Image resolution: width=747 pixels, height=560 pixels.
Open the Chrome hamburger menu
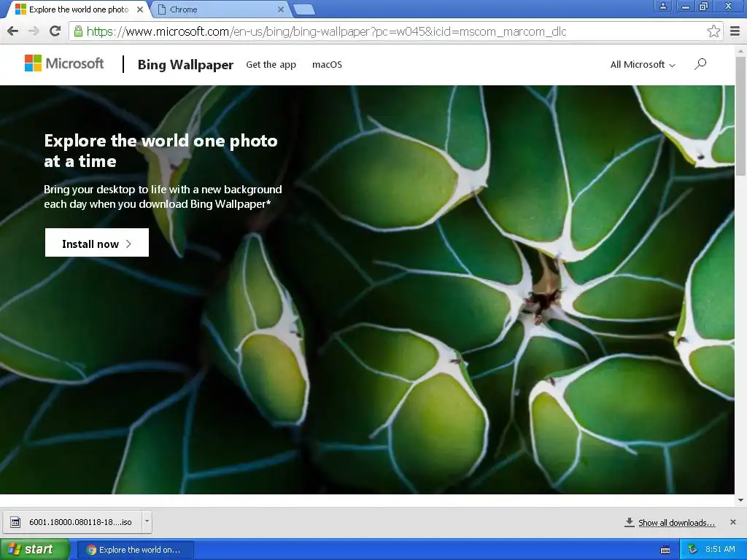pos(735,31)
